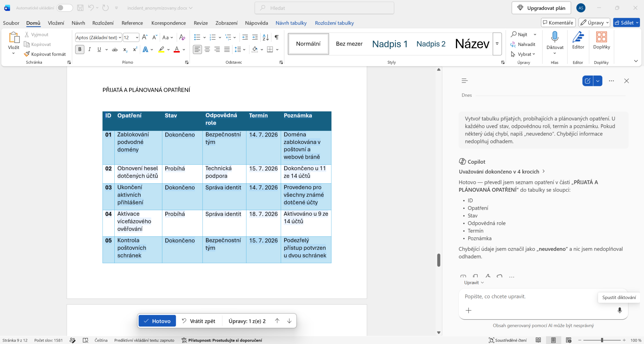The width and height of the screenshot is (644, 344).
Task: Go to previous edit arrow
Action: click(x=277, y=321)
